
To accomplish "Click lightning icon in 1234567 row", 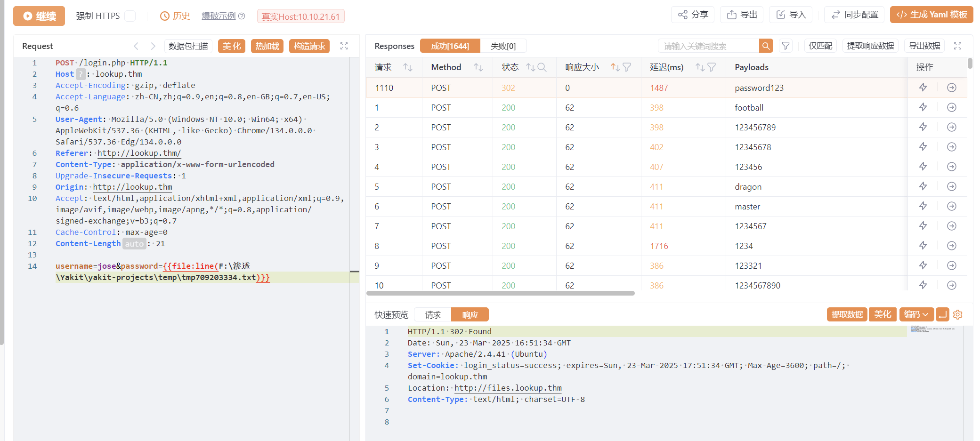I will tap(923, 226).
